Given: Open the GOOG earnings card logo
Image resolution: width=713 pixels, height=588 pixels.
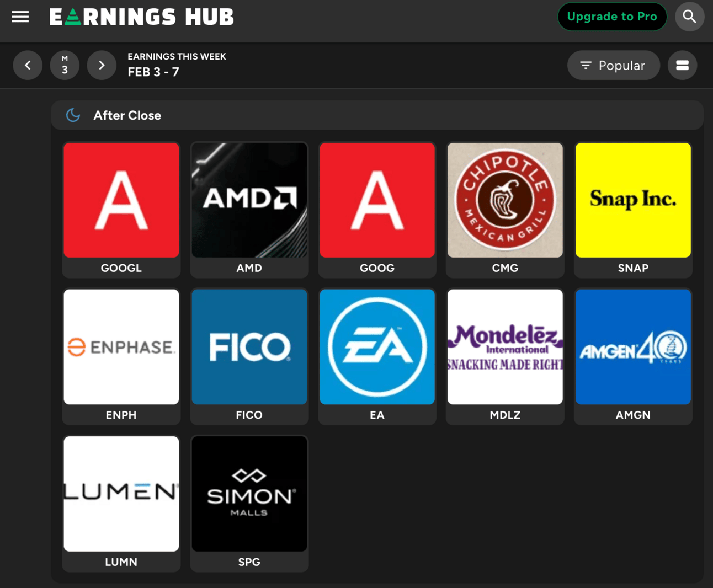Looking at the screenshot, I should 377,200.
